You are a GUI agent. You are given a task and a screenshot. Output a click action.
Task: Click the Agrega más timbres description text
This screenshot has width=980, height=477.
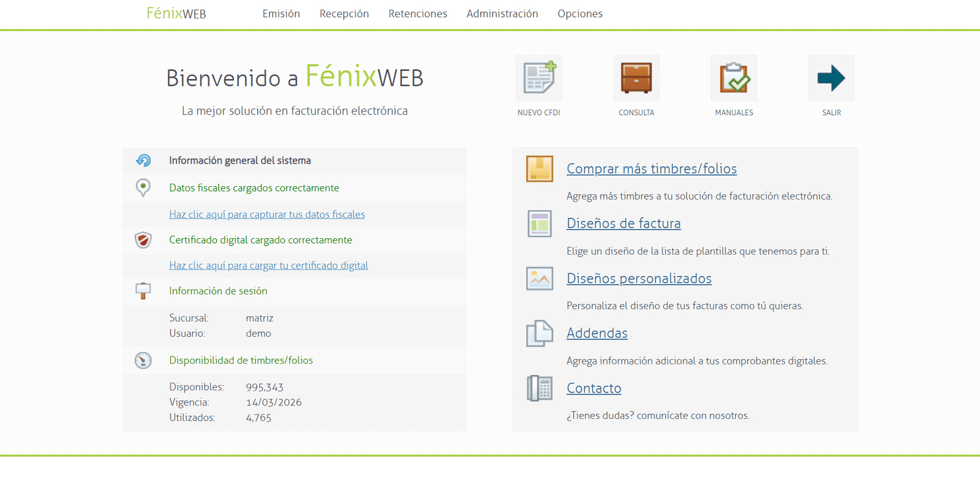point(699,196)
